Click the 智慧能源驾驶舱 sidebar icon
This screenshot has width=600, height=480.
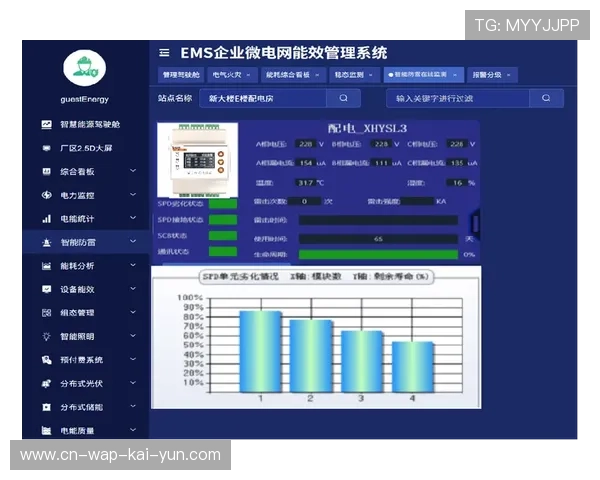(46, 124)
